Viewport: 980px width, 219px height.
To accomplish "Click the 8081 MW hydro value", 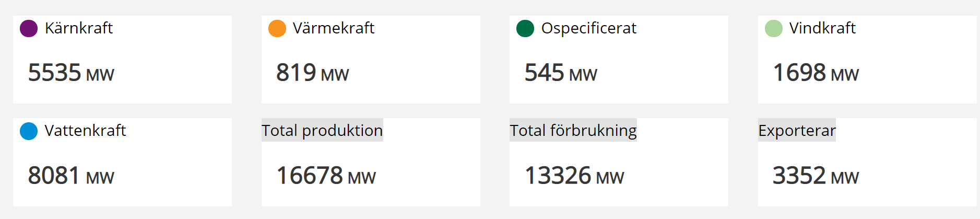I will (71, 176).
